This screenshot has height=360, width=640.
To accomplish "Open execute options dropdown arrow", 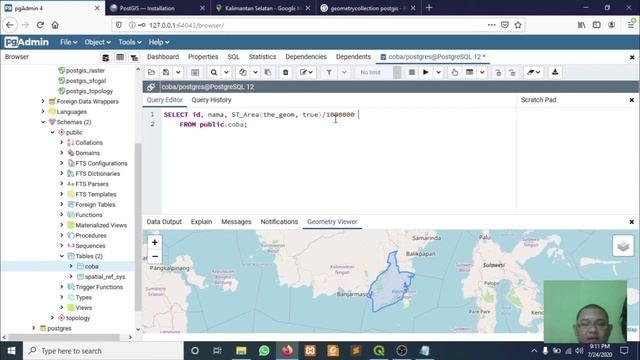I will 438,72.
